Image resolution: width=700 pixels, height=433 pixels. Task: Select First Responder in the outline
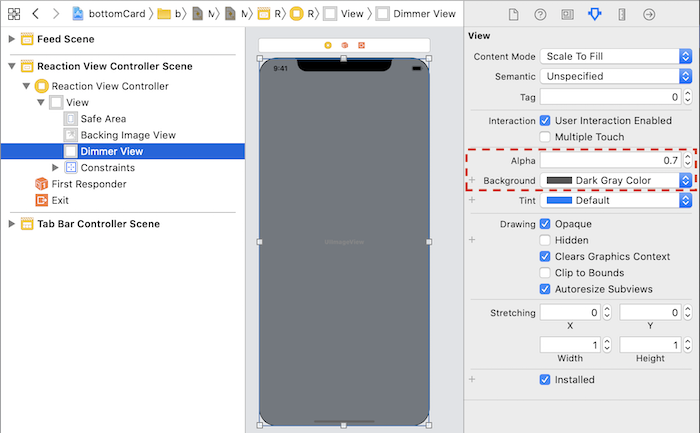point(88,184)
